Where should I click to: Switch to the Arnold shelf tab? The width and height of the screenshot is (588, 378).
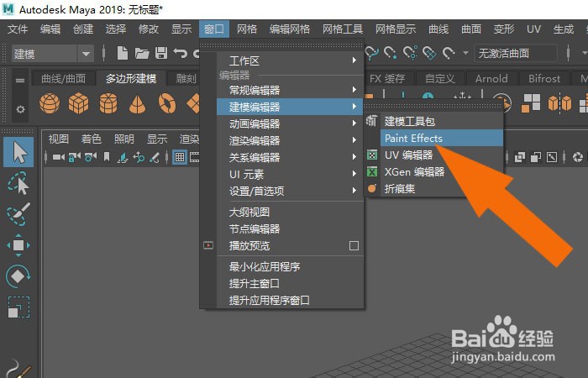point(491,78)
